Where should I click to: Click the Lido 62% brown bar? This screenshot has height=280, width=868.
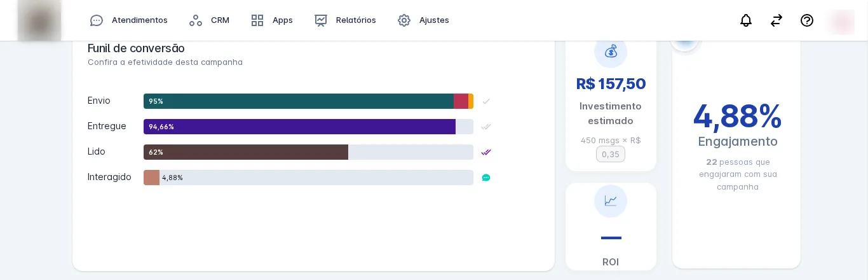246,152
